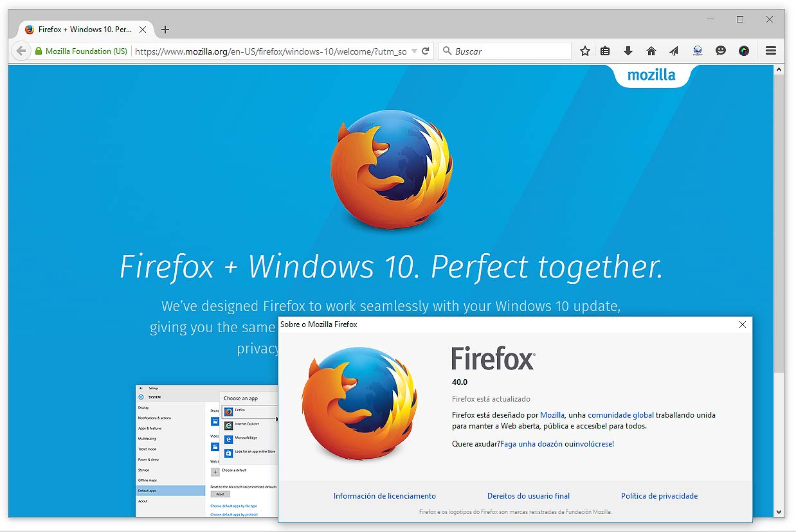This screenshot has width=796, height=532.
Task: Go back using the back arrow button
Action: 21,51
